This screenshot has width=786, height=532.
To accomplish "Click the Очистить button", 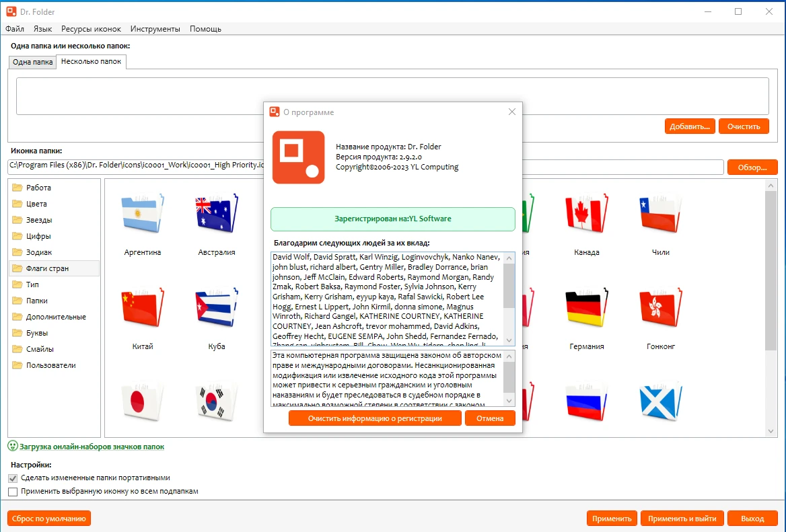I will click(x=744, y=126).
